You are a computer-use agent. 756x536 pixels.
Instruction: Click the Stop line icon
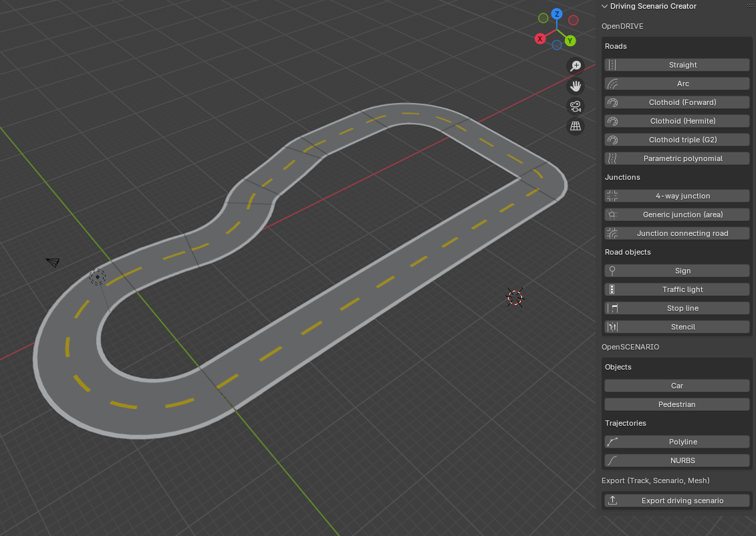click(x=612, y=308)
